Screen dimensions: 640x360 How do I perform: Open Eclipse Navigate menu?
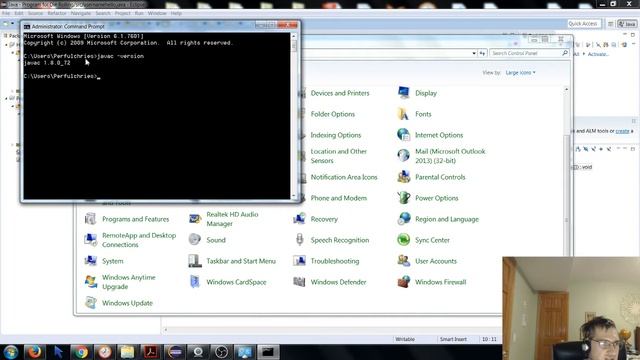81,13
